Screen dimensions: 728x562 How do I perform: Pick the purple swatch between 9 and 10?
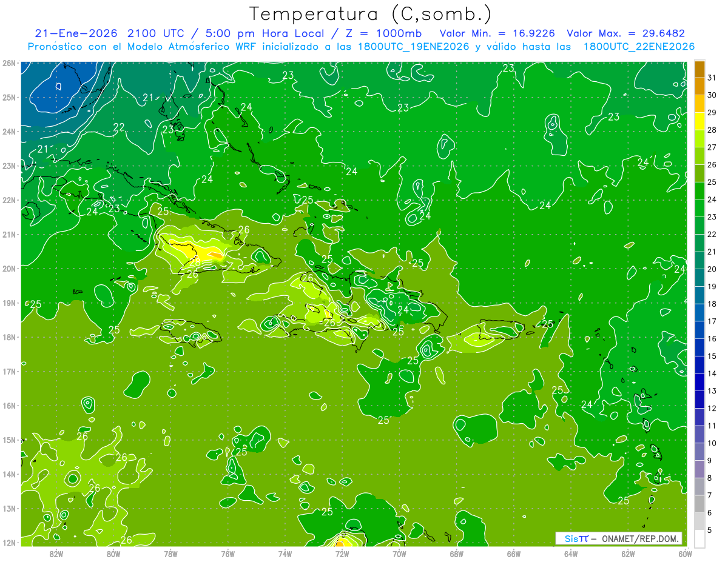click(x=699, y=452)
